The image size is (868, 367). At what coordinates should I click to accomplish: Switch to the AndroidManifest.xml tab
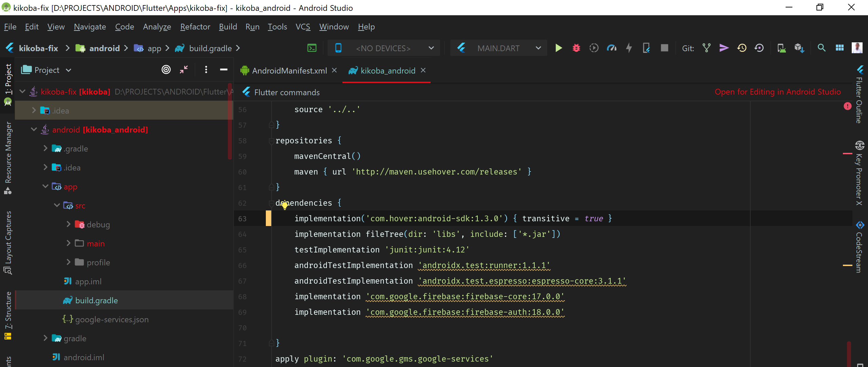click(288, 70)
